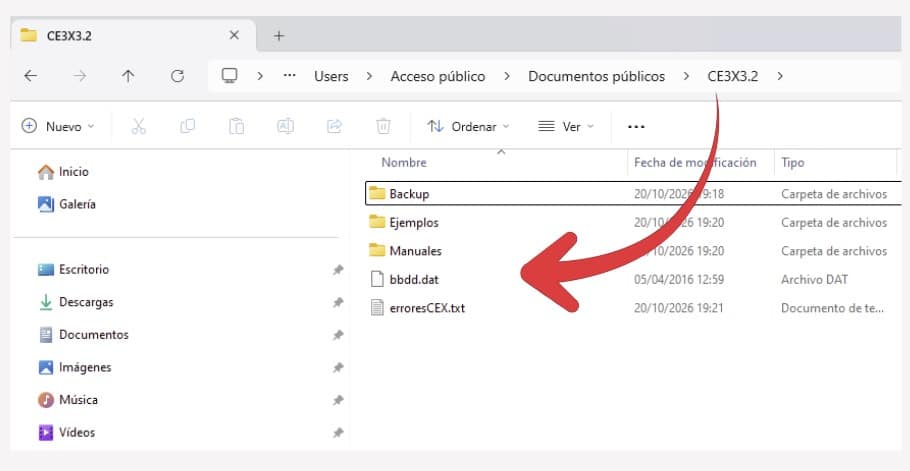
Task: Unpin Música using its pin icon
Action: click(x=338, y=400)
